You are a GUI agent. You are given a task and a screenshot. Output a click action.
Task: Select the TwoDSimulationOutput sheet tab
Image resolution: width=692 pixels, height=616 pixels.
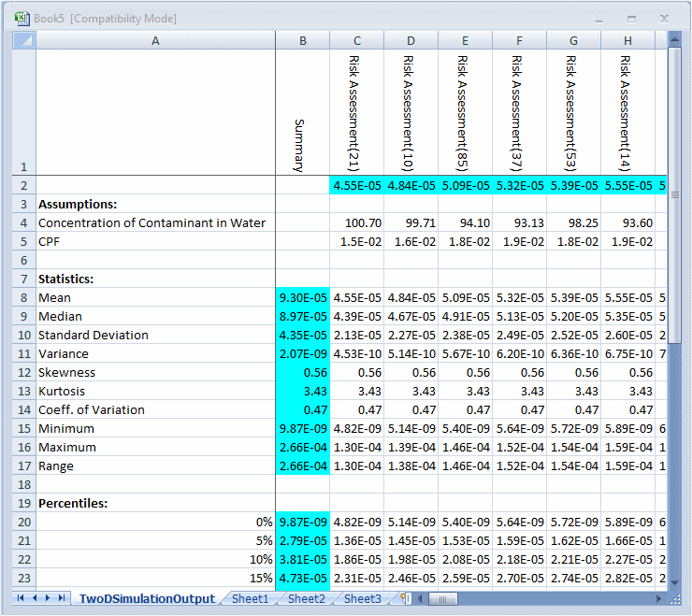point(146,598)
